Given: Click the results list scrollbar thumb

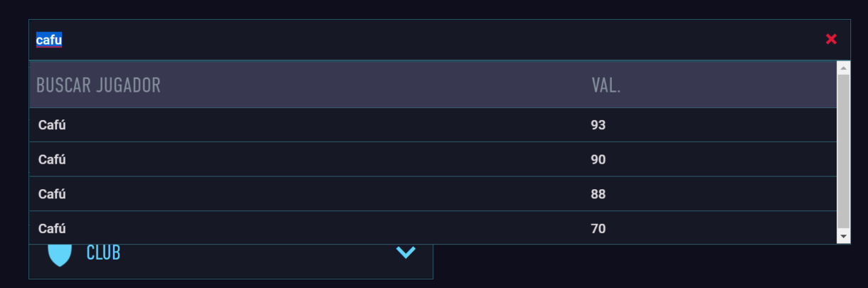Looking at the screenshot, I should (844, 151).
